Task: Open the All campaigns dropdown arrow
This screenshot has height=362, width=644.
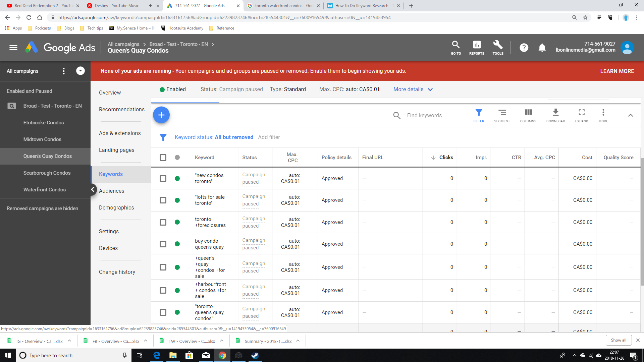Action: click(80, 71)
